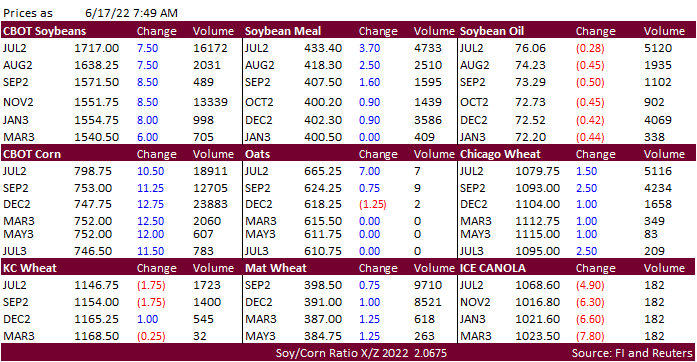Select the CBOT Soybeans section header
The image size is (697, 362).
click(x=44, y=31)
